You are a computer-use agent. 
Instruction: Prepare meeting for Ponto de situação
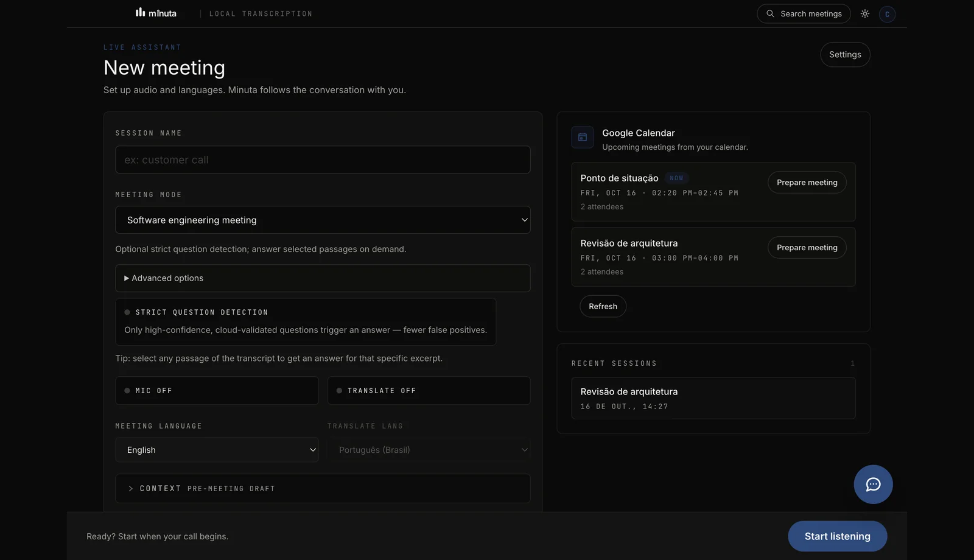tap(807, 183)
